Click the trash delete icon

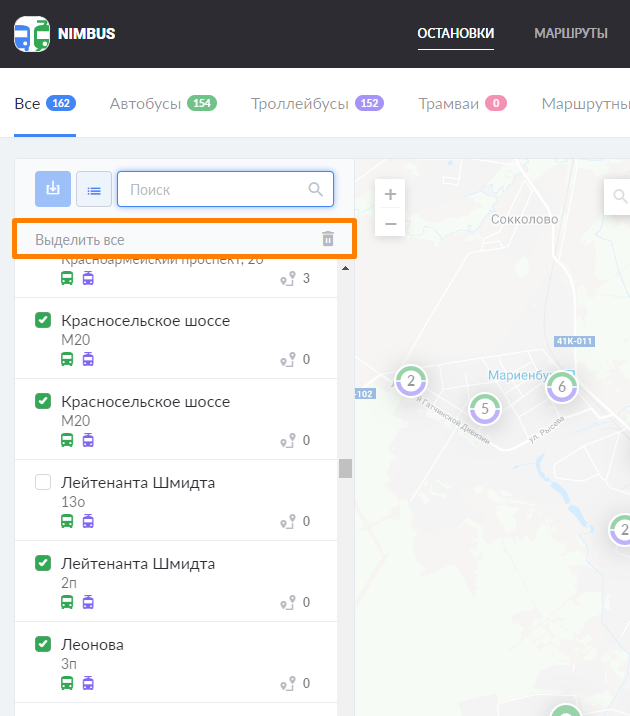click(x=328, y=239)
